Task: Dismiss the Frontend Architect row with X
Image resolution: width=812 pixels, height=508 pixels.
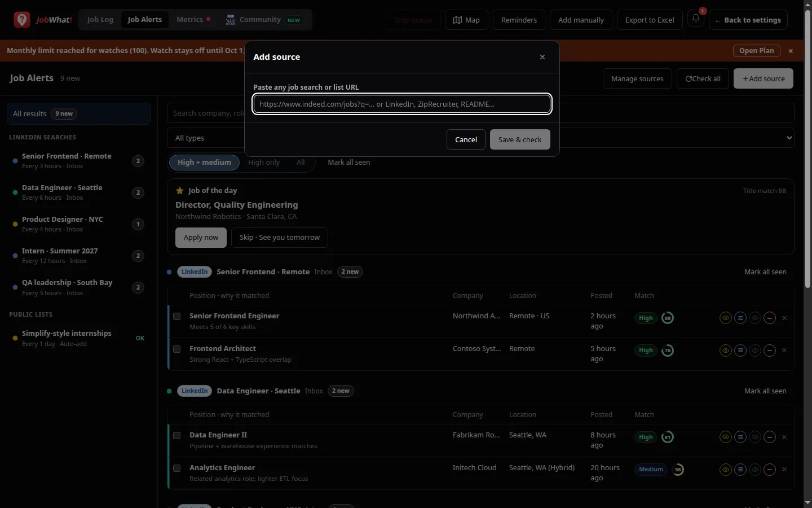Action: click(x=784, y=351)
